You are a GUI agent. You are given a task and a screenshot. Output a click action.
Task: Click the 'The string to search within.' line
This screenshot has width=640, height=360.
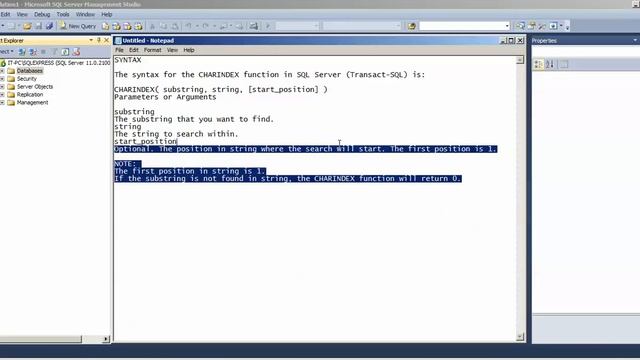click(x=176, y=134)
